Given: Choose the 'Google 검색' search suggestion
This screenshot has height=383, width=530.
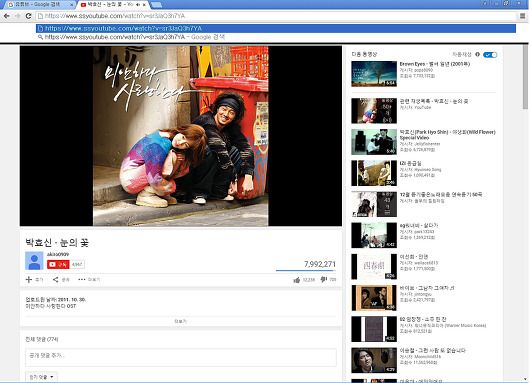Looking at the screenshot, I should point(276,37).
